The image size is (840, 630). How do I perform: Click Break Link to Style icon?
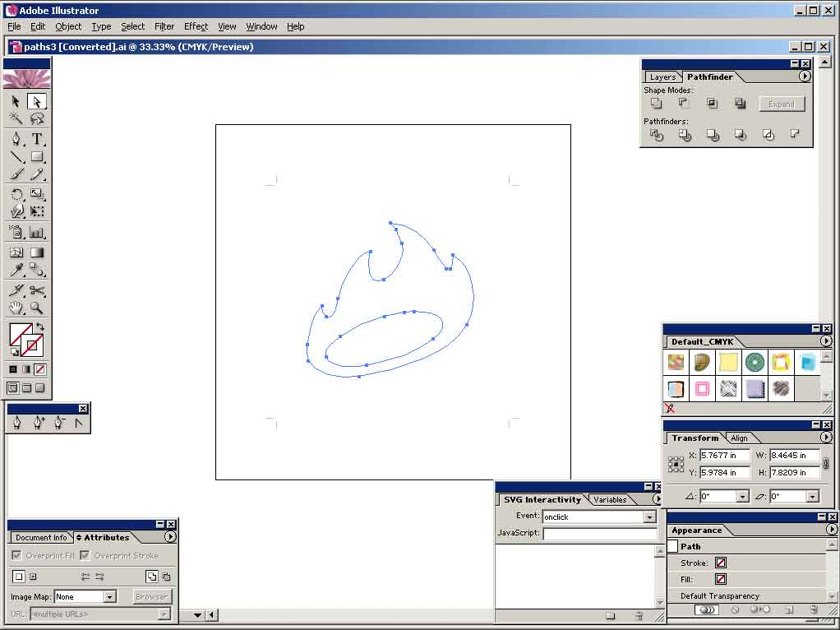point(669,409)
